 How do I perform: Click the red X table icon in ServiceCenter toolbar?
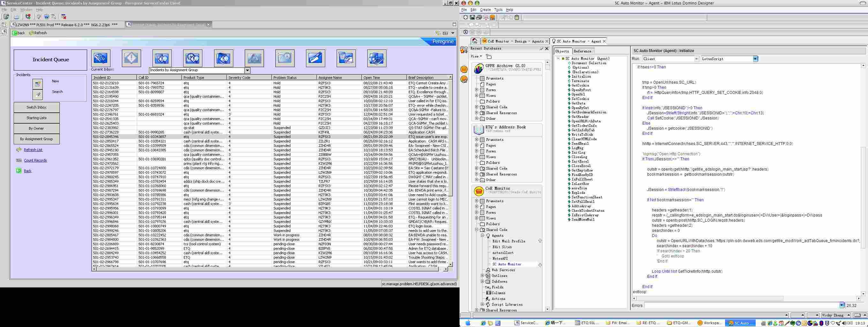tap(64, 17)
